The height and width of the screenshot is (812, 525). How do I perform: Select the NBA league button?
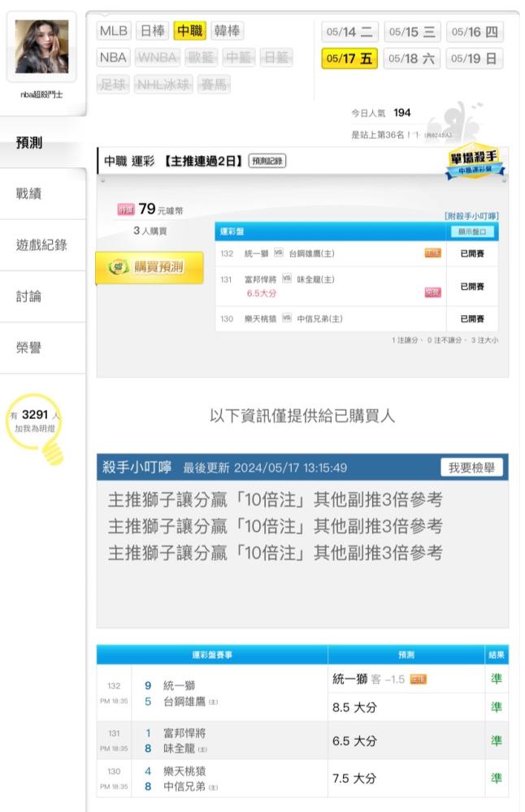click(x=113, y=58)
